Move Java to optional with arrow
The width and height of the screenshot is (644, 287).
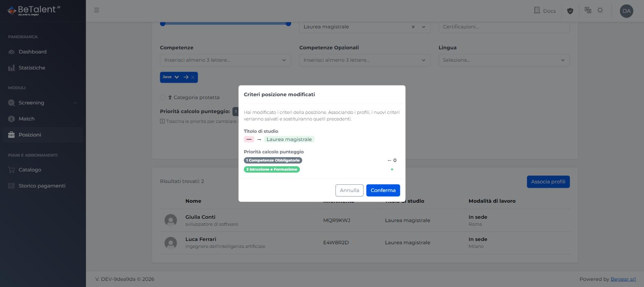pyautogui.click(x=186, y=77)
